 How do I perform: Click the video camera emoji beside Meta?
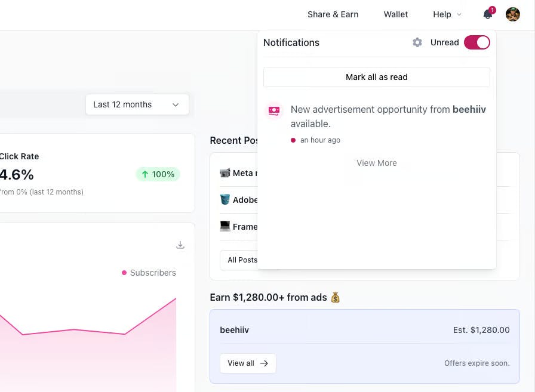(225, 173)
